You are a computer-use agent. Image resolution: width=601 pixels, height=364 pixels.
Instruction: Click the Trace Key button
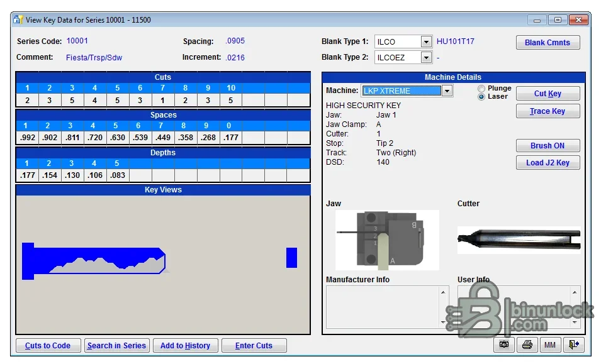pos(548,111)
